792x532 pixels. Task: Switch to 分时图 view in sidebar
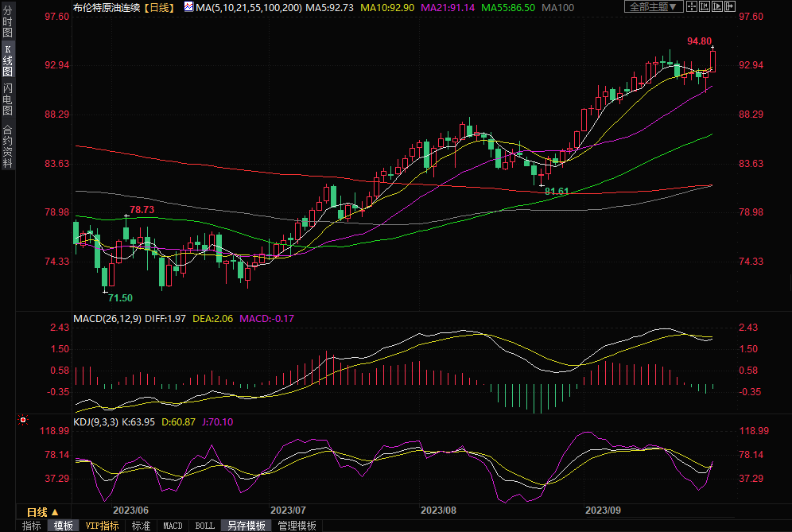coord(7,25)
